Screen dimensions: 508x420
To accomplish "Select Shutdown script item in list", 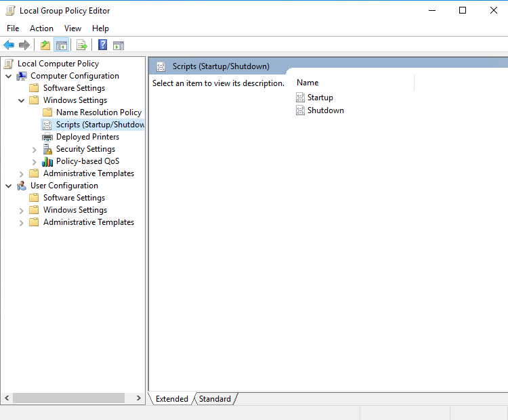I will 325,110.
